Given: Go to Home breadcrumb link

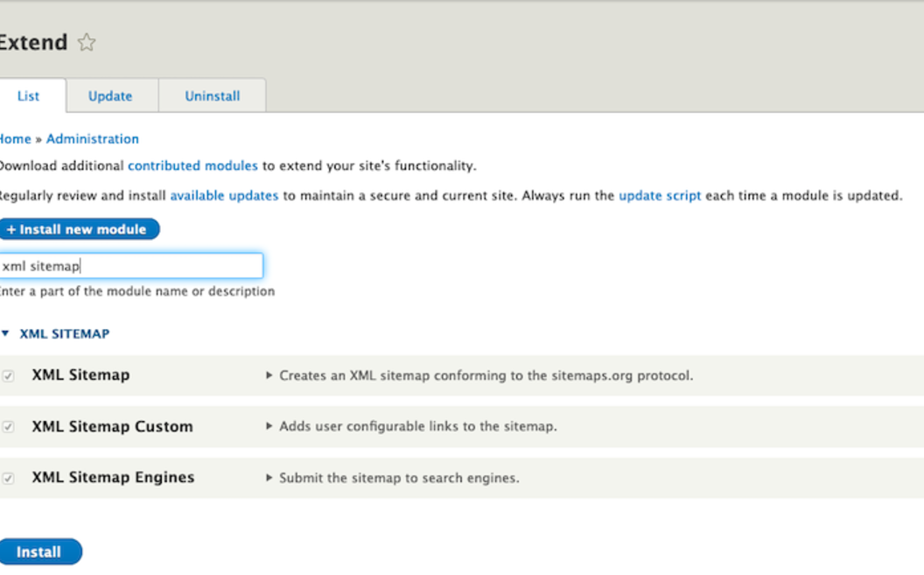Looking at the screenshot, I should coord(14,139).
